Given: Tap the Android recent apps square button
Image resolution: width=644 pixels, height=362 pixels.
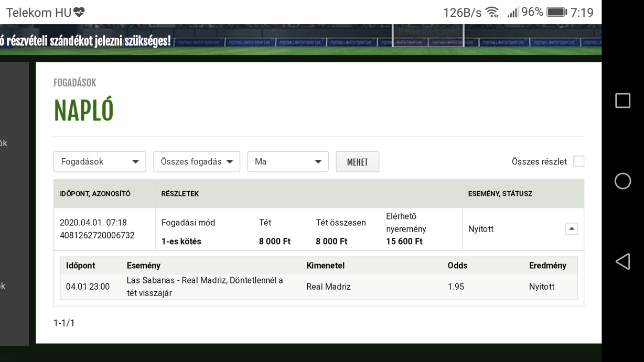Looking at the screenshot, I should (622, 101).
